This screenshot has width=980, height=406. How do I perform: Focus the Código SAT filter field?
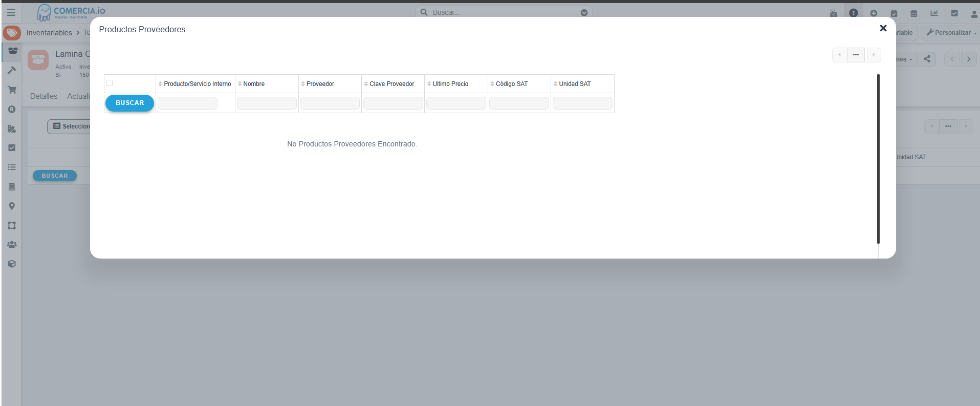[519, 103]
